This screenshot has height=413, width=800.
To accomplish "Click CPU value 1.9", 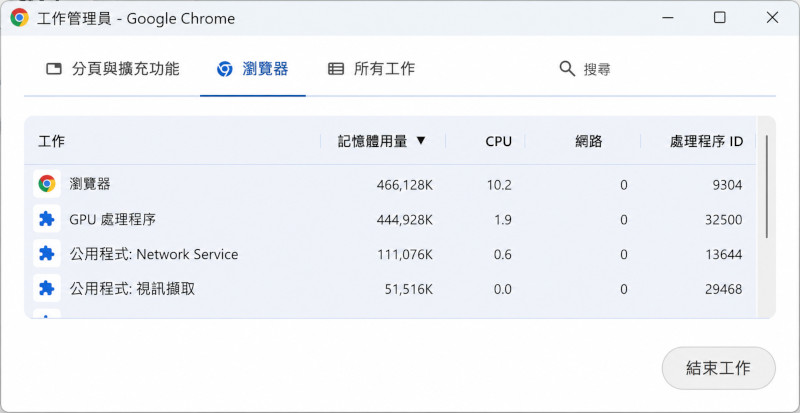I will click(x=503, y=220).
